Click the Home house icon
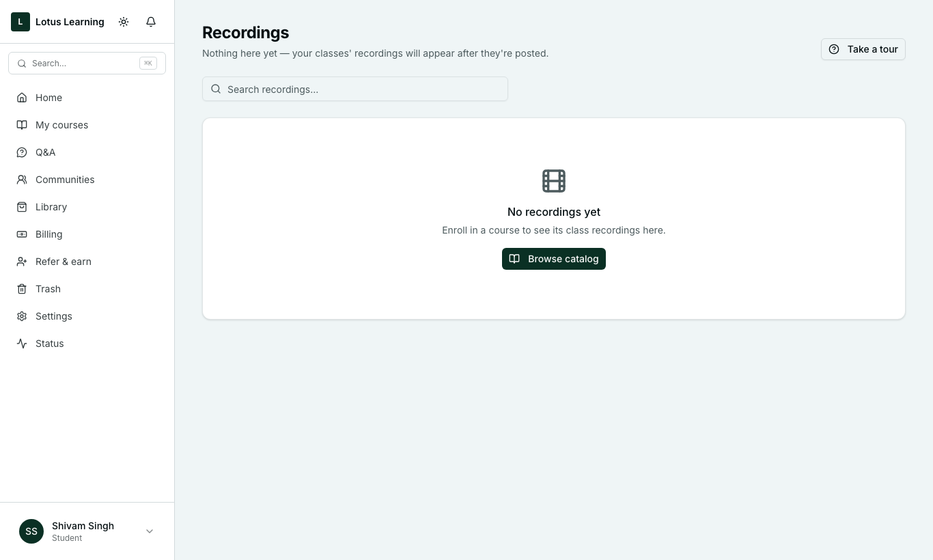The height and width of the screenshot is (560, 933). point(22,98)
